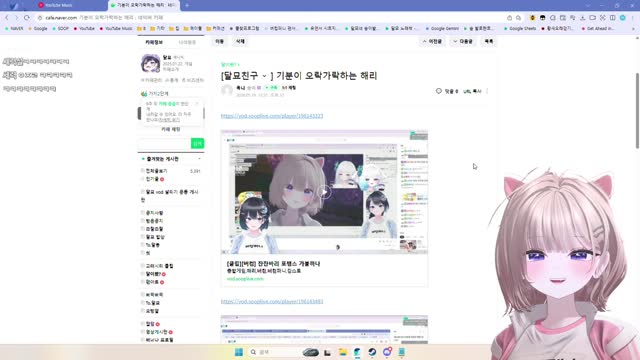Open a new browser tab with the plus button
640x360 pixels.
point(187,5)
